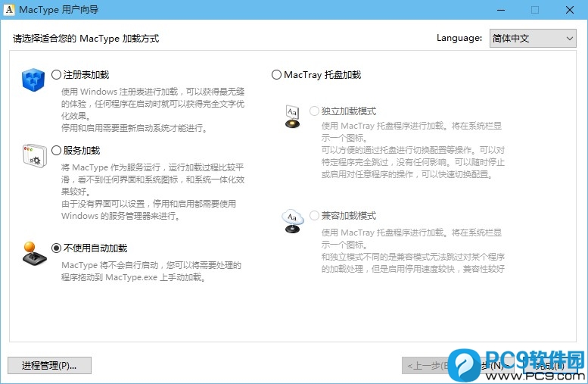Image resolution: width=588 pixels, height=384 pixels.
Task: Close the MacType 用户向导 window
Action: click(x=570, y=10)
